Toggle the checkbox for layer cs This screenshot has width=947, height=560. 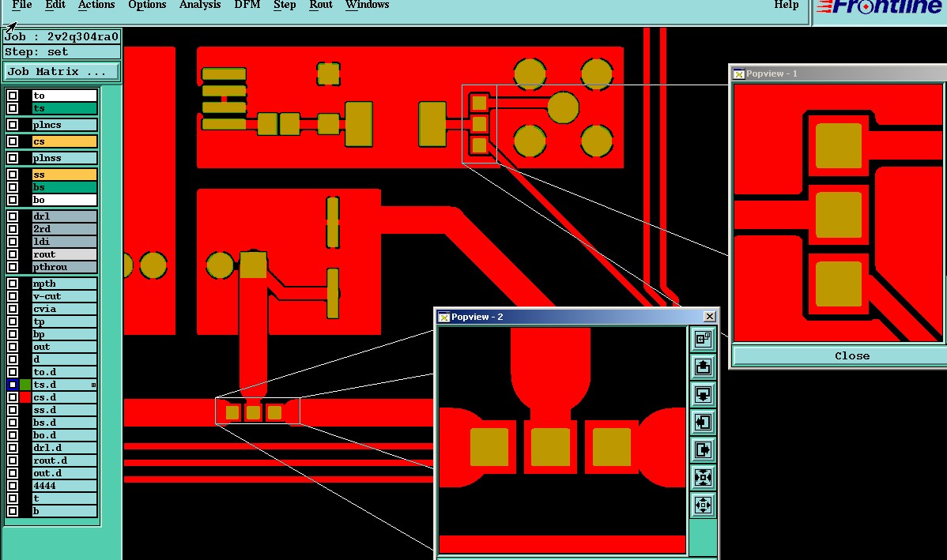point(12,141)
